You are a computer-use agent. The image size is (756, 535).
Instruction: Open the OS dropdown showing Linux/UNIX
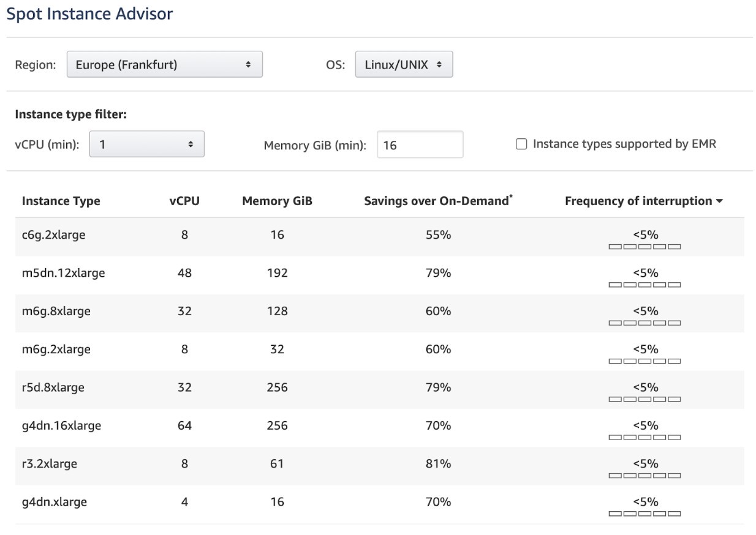pyautogui.click(x=404, y=64)
